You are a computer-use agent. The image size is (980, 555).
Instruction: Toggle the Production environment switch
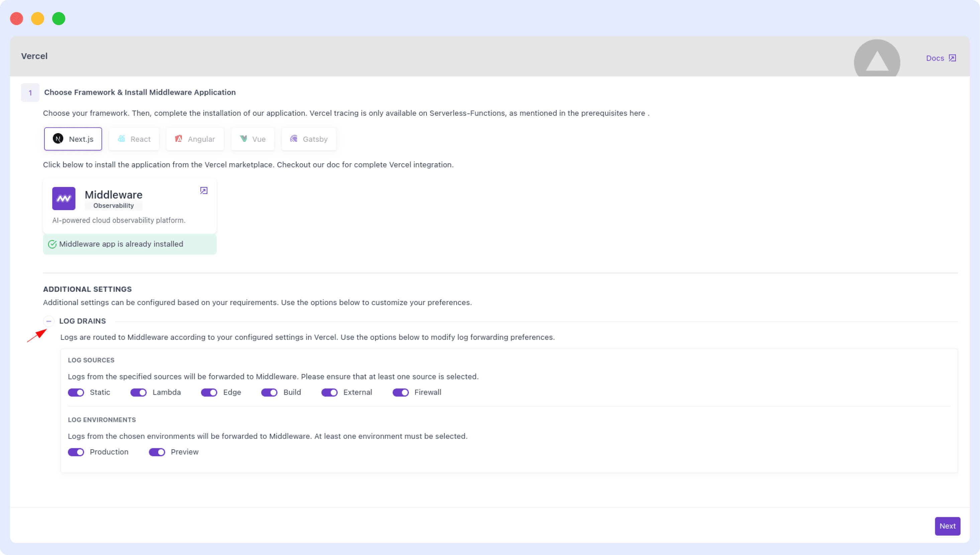point(76,452)
